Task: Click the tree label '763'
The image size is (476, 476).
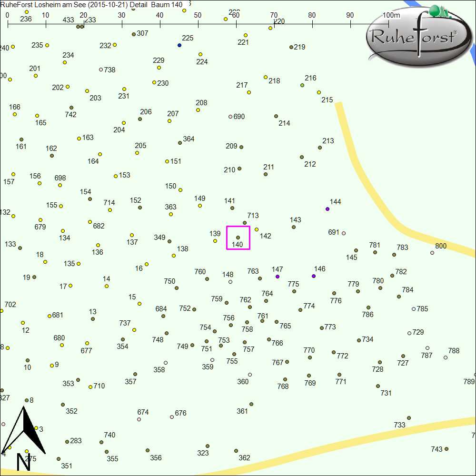Action: (253, 271)
